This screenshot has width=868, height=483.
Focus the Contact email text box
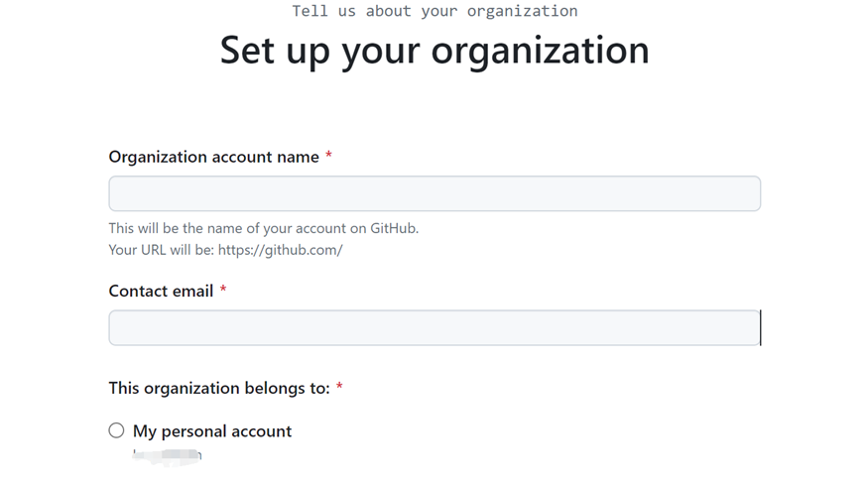pos(434,327)
